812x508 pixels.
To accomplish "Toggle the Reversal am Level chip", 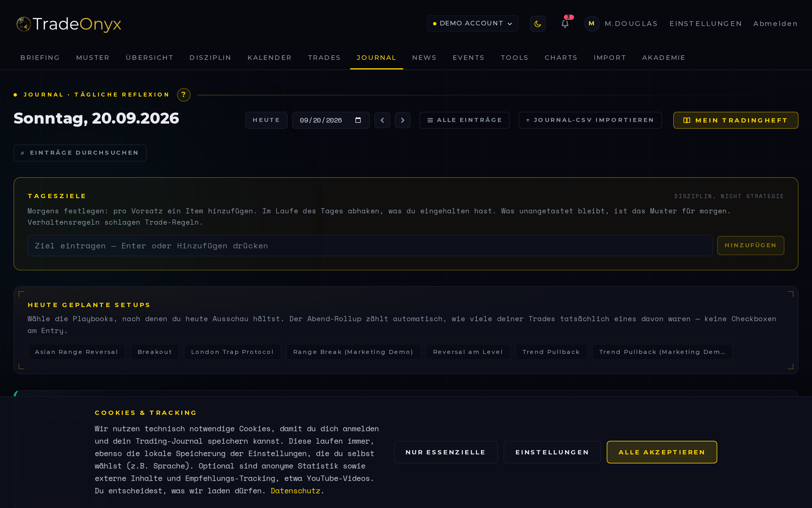I will tap(468, 352).
